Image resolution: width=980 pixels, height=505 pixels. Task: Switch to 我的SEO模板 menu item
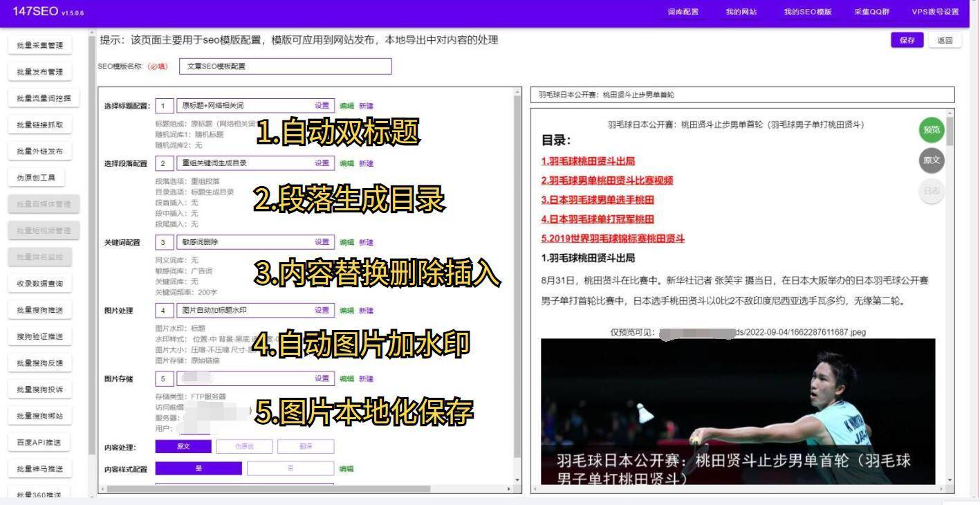[808, 12]
